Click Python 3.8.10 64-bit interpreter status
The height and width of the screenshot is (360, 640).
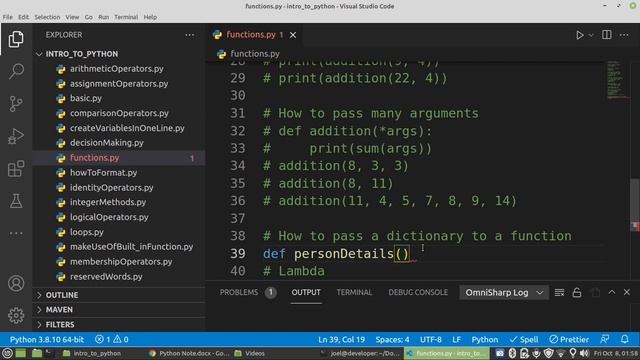click(x=47, y=340)
